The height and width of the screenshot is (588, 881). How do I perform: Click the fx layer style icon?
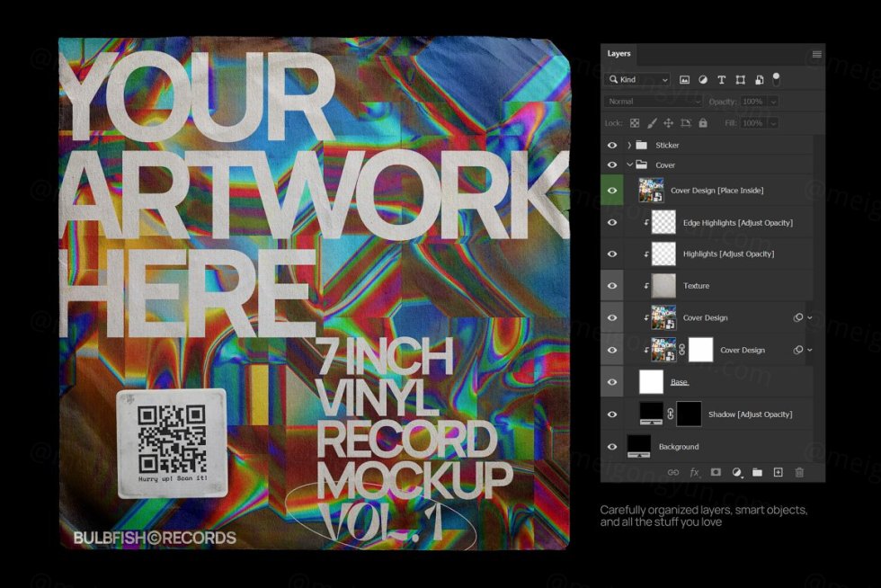[x=694, y=472]
